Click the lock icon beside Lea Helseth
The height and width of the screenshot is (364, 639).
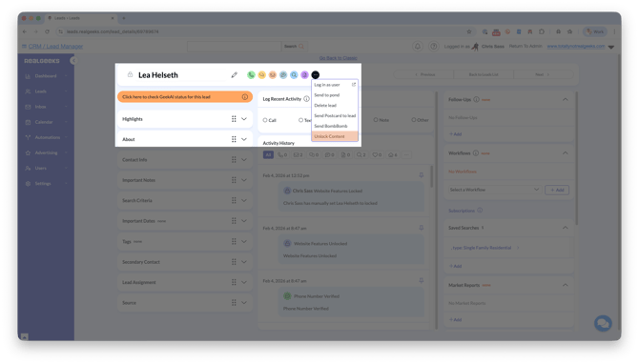click(130, 74)
